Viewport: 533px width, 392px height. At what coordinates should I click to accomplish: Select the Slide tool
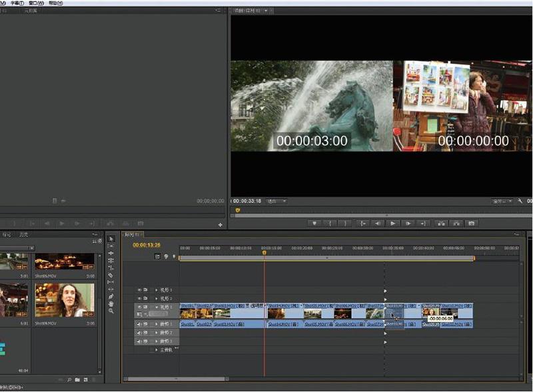(x=111, y=290)
